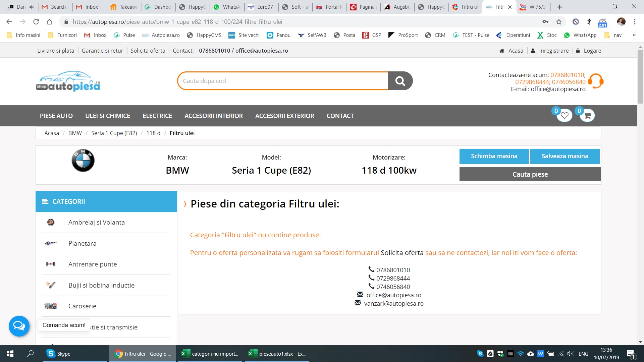644x362 pixels.
Task: Open ULEI SI CHIMICE menu
Action: (108, 116)
